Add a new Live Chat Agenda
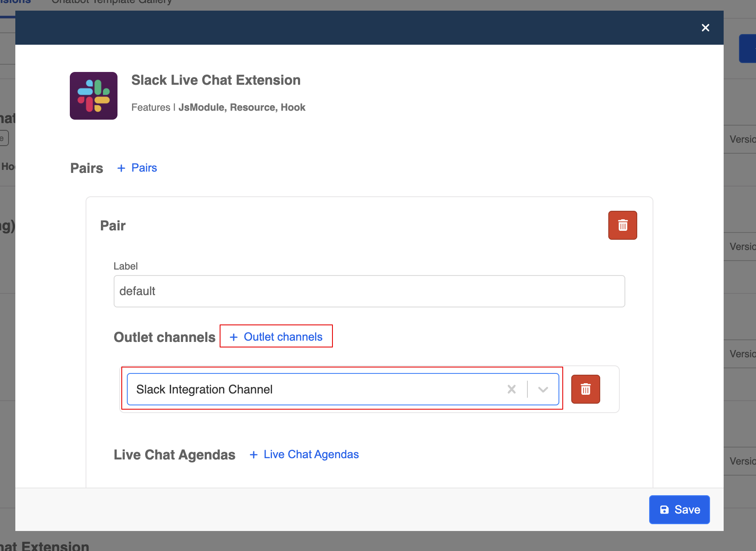This screenshot has width=756, height=551. [304, 454]
